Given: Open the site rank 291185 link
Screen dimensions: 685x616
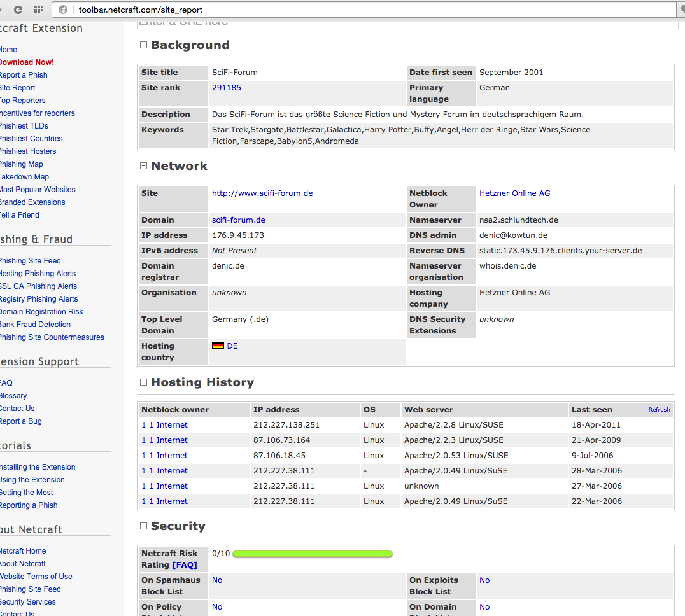Looking at the screenshot, I should tap(227, 88).
